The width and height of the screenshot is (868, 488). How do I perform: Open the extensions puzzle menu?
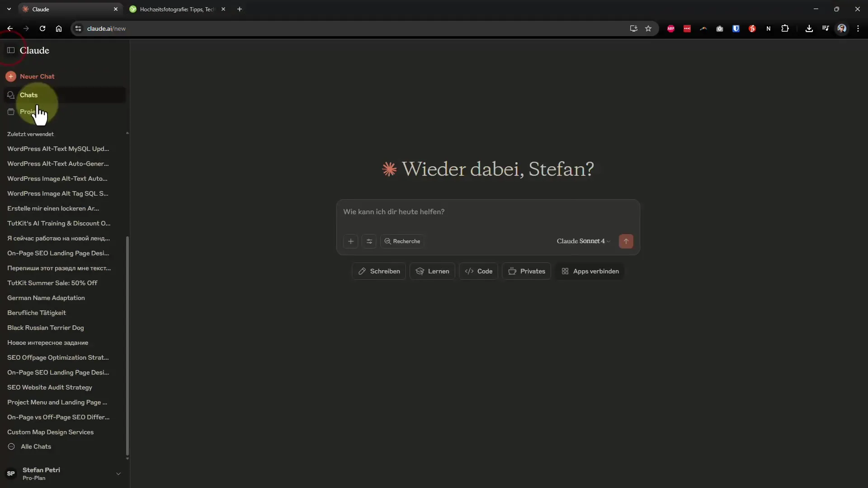785,28
